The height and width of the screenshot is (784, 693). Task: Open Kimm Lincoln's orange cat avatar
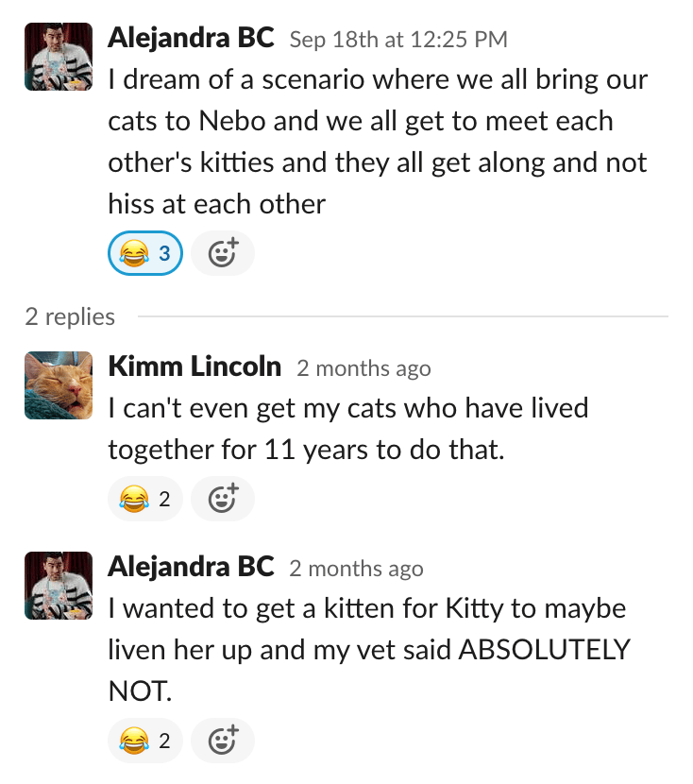click(x=59, y=384)
